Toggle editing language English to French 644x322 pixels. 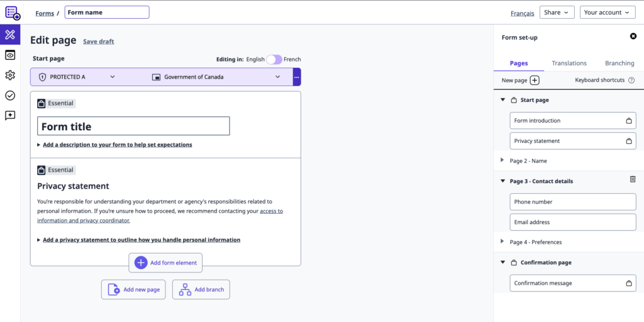pos(274,60)
